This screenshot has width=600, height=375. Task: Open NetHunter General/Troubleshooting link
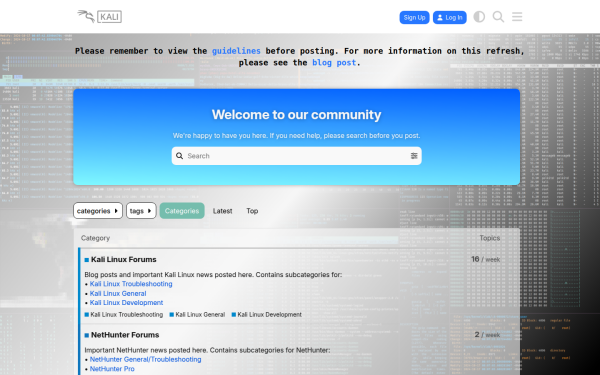click(145, 359)
